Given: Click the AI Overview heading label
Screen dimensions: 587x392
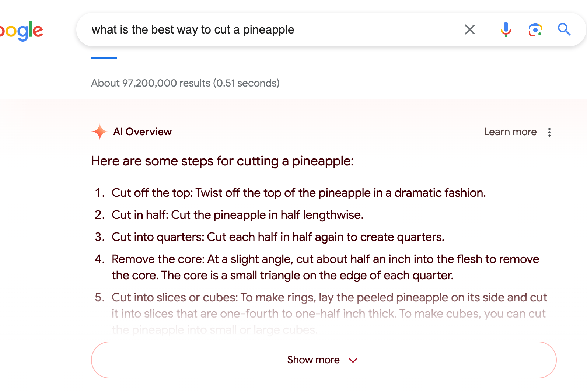Looking at the screenshot, I should click(142, 132).
